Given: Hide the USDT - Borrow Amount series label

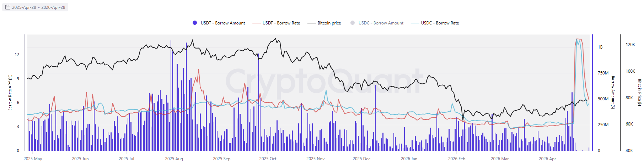Looking at the screenshot, I should [223, 23].
